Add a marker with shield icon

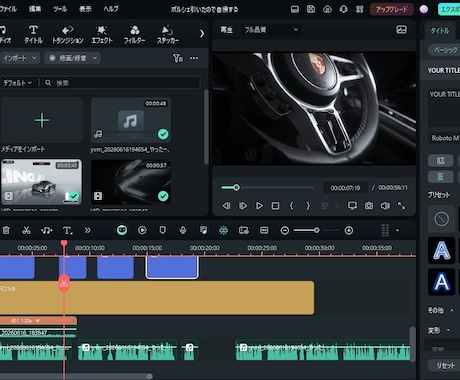[163, 230]
